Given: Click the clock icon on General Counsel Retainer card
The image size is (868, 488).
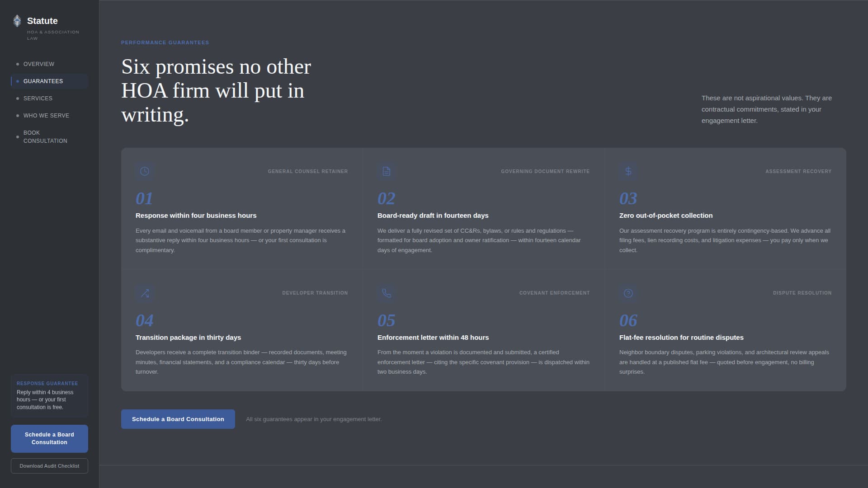Looking at the screenshot, I should [x=144, y=171].
